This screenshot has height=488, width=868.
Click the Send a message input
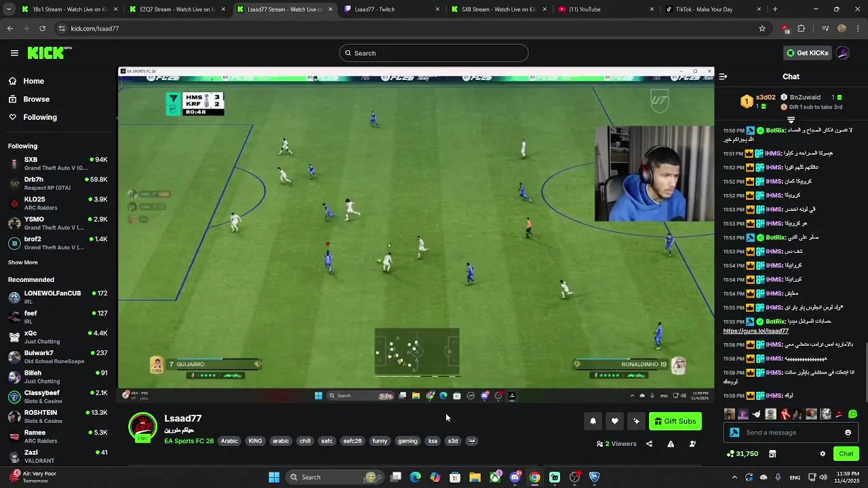[791, 432]
